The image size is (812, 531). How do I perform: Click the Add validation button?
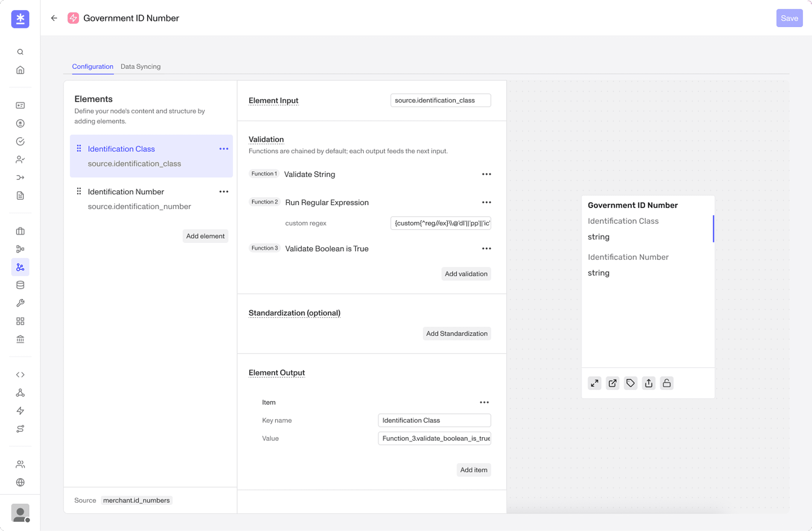tap(466, 274)
